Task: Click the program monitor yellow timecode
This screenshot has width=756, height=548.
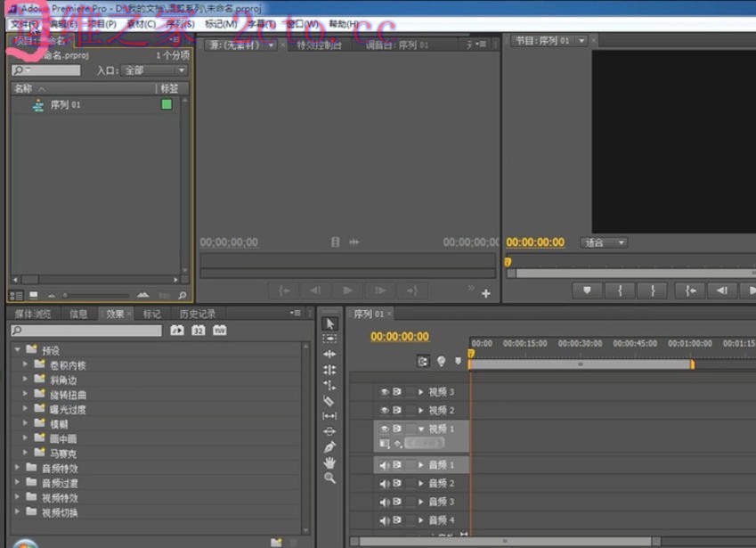Action: point(535,242)
